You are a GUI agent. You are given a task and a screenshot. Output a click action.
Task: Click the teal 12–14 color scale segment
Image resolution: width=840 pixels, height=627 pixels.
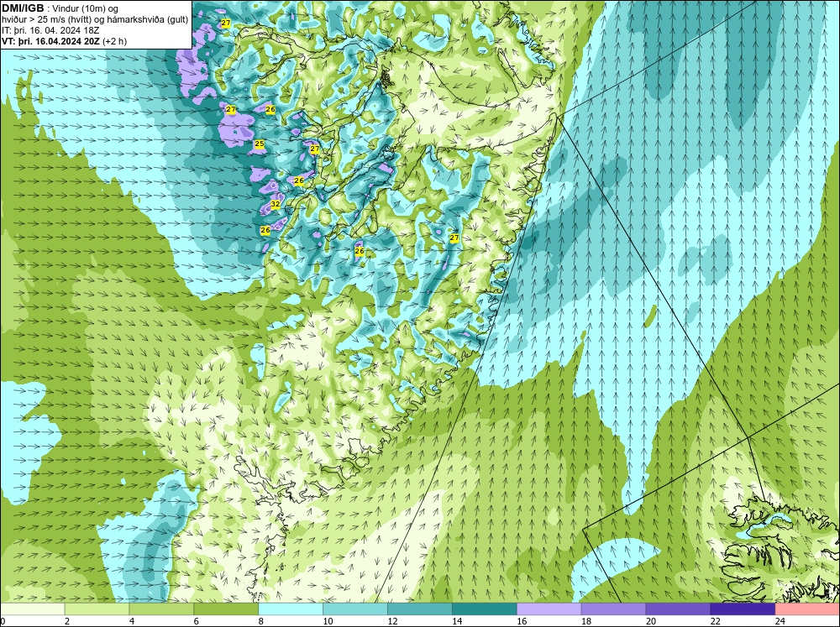(419, 609)
